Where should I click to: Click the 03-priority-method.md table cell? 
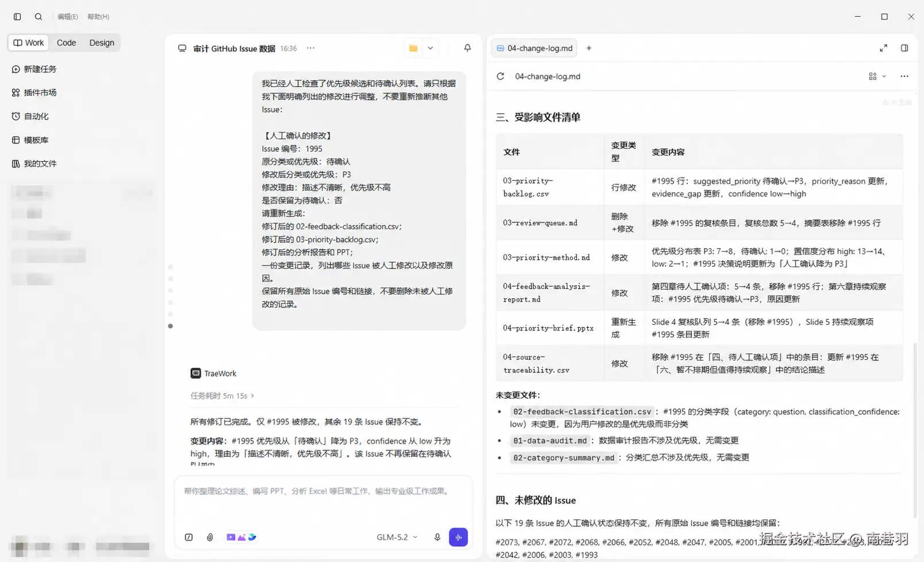550,257
